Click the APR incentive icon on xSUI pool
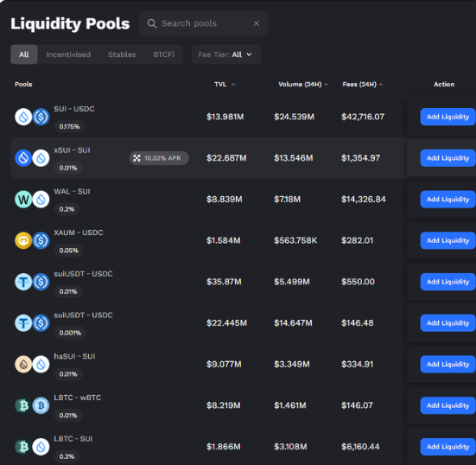 tap(136, 158)
